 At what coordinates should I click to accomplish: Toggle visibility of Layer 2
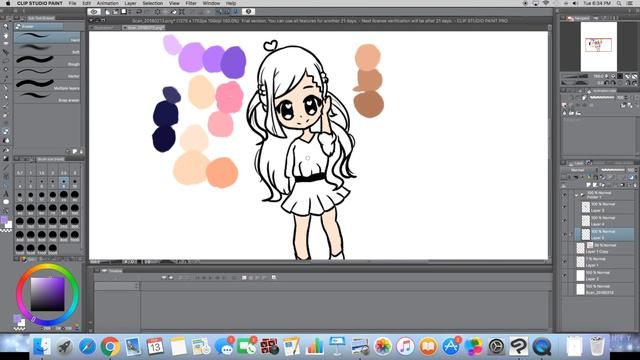pyautogui.click(x=565, y=275)
